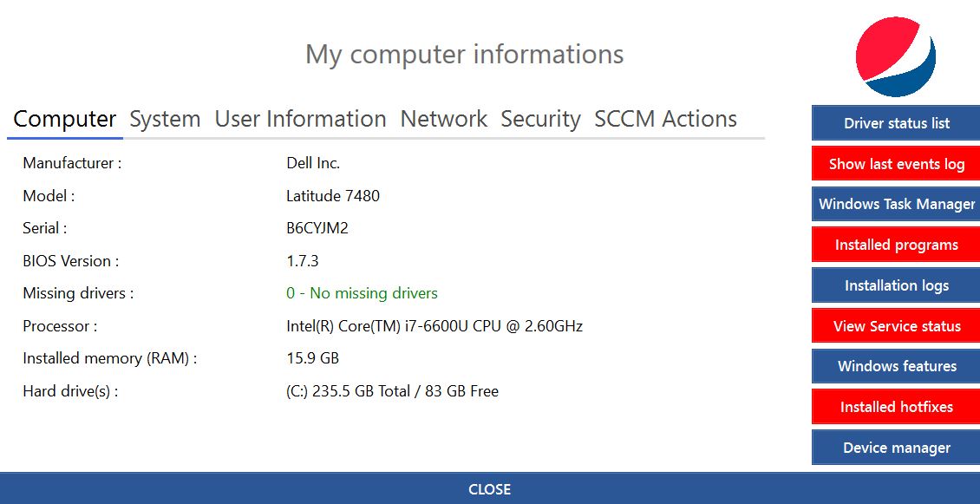Show last events log
This screenshot has width=980, height=504.
[x=895, y=163]
